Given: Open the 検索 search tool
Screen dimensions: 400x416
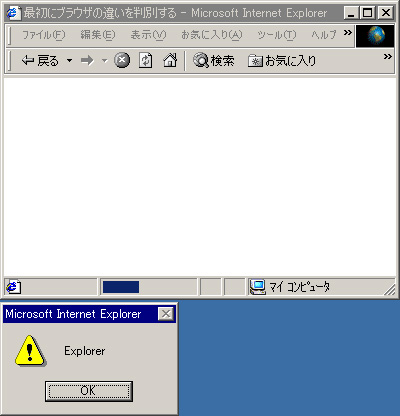Looking at the screenshot, I should tap(214, 61).
